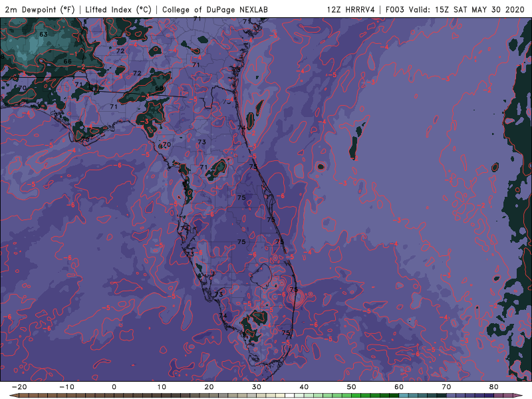The width and height of the screenshot is (532, 399).
Task: Click the right arrow end of the colorbar
Action: point(518,395)
